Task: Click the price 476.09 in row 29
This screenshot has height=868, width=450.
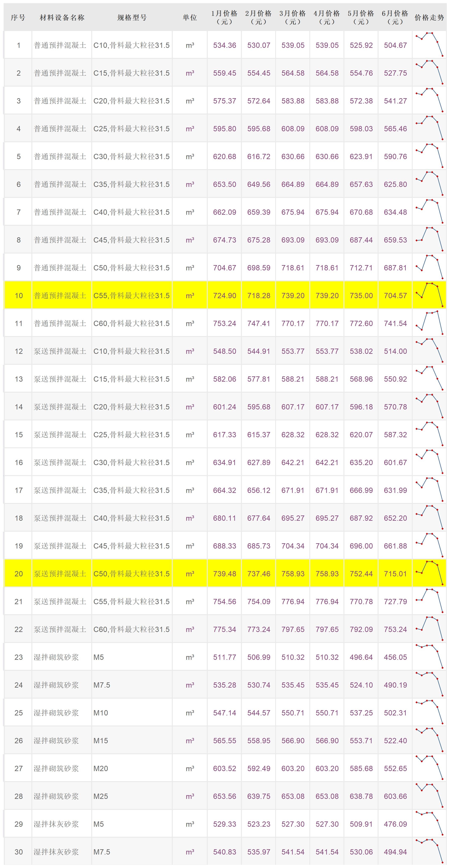Action: coord(395,824)
